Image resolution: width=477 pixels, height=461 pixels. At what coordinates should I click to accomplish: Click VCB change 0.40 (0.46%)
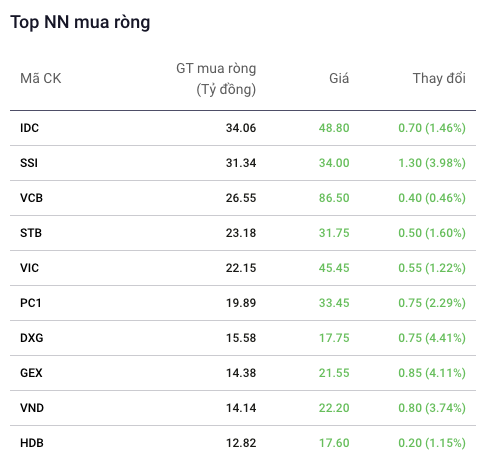tap(432, 198)
